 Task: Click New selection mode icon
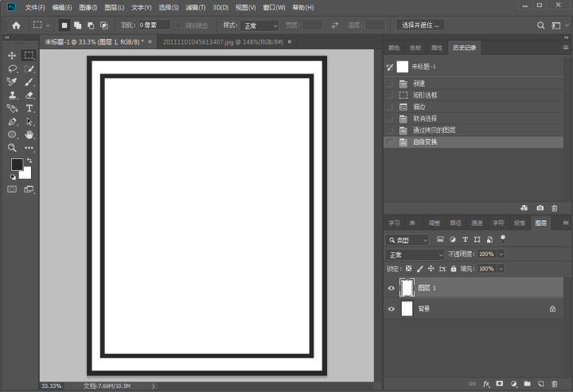point(64,25)
